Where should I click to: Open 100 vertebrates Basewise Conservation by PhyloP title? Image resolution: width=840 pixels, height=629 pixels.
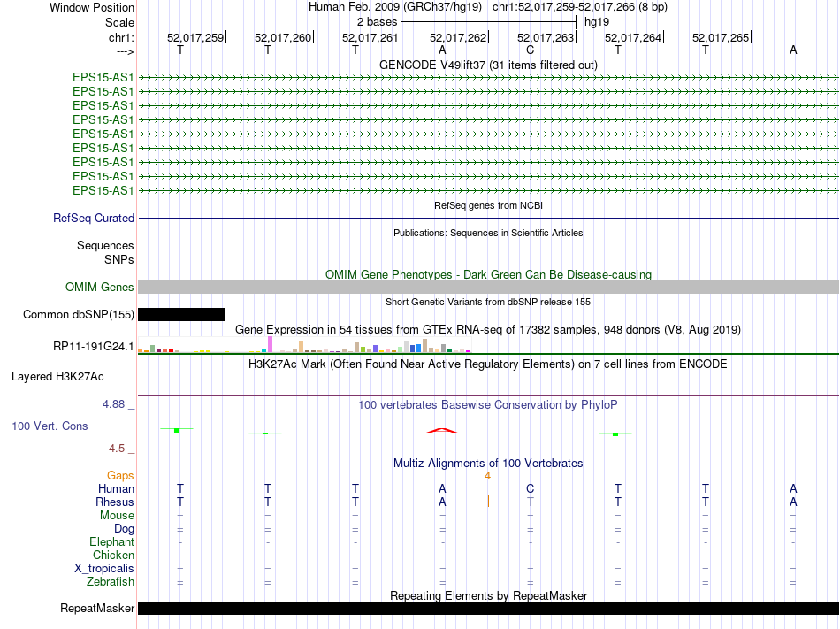click(488, 404)
